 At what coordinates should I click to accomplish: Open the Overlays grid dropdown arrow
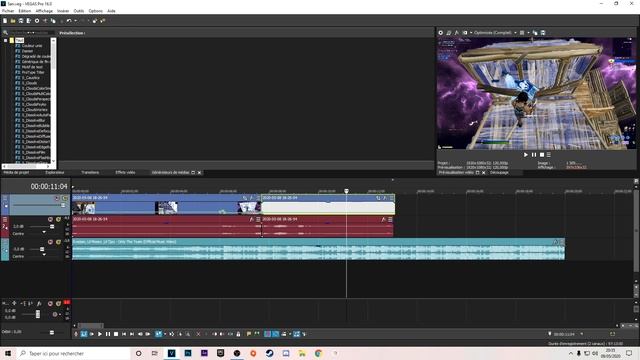528,33
